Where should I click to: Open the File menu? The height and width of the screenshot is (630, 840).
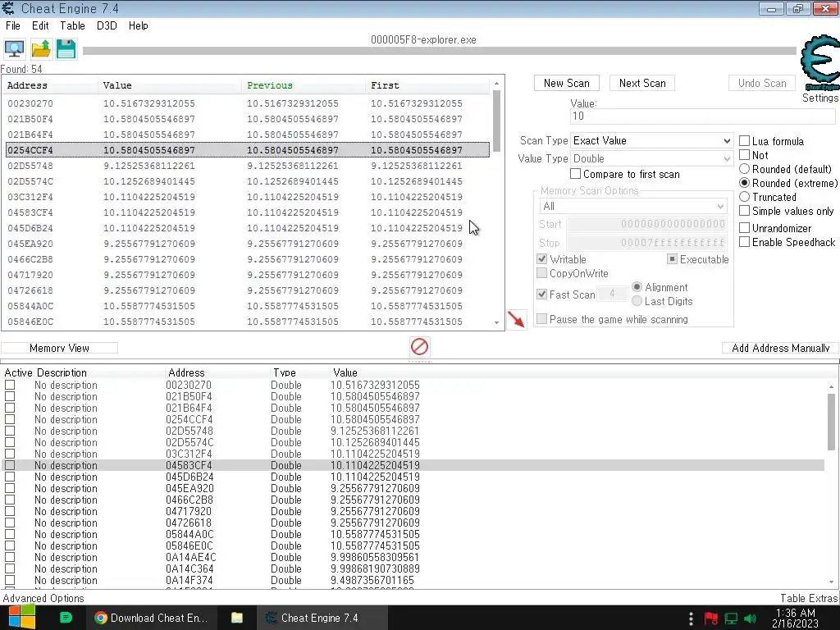tap(13, 25)
